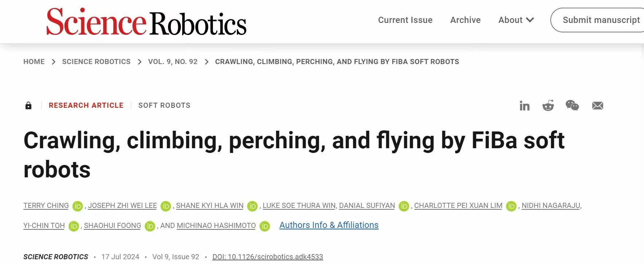This screenshot has width=644, height=264.
Task: Navigate to HOME breadcrumb
Action: click(34, 62)
